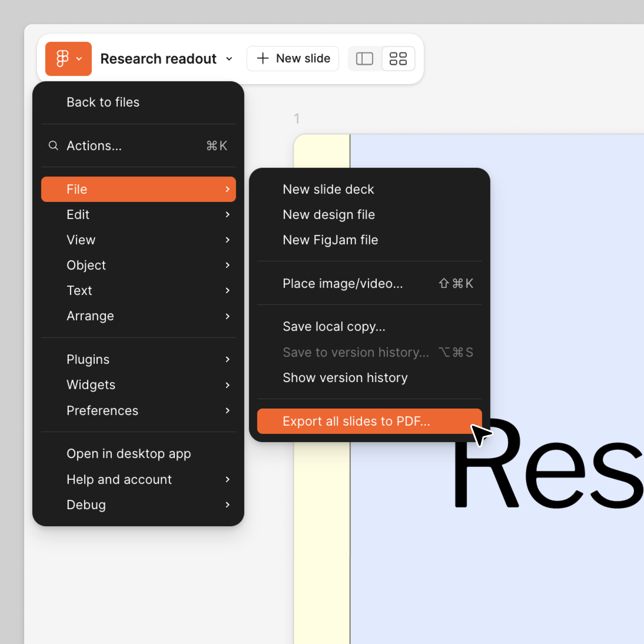644x644 pixels.
Task: Click Show version history option
Action: tap(345, 377)
